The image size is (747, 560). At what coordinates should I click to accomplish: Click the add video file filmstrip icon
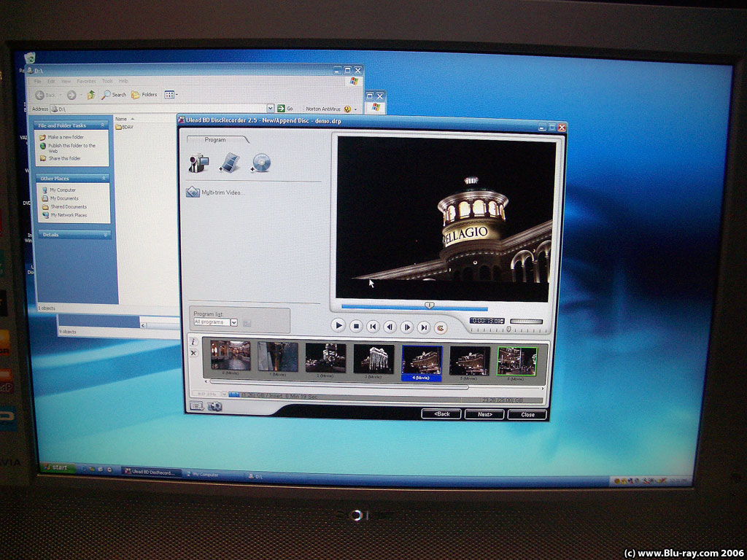230,163
